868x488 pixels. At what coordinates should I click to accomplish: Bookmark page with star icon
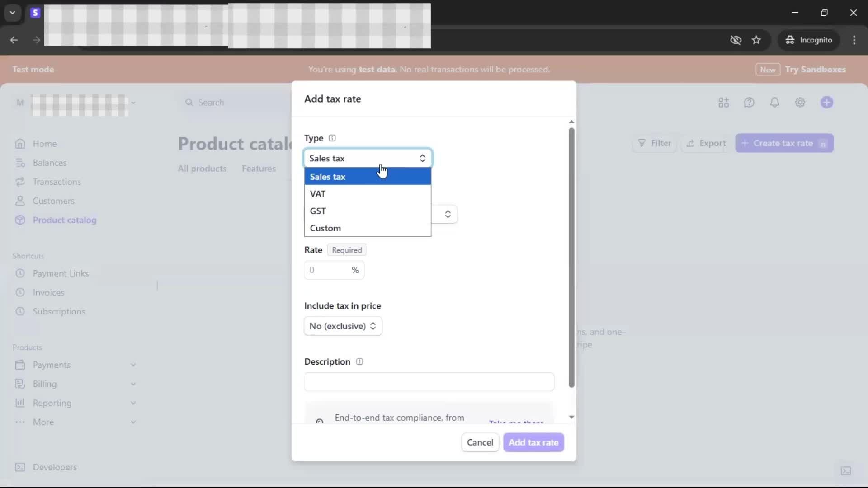[x=756, y=40]
